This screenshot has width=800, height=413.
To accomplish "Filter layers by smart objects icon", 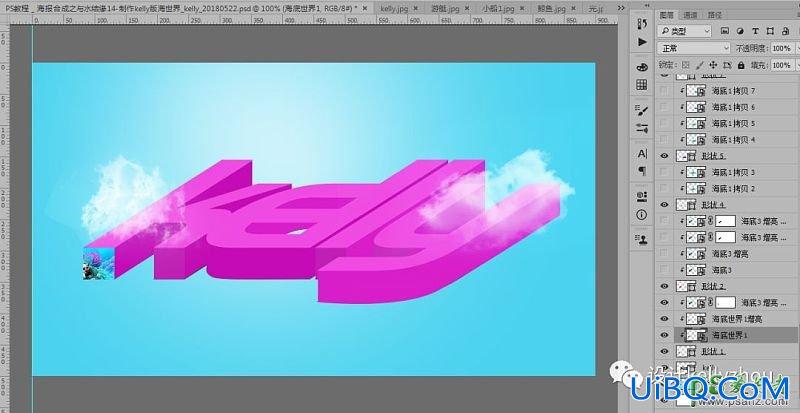I will 785,31.
